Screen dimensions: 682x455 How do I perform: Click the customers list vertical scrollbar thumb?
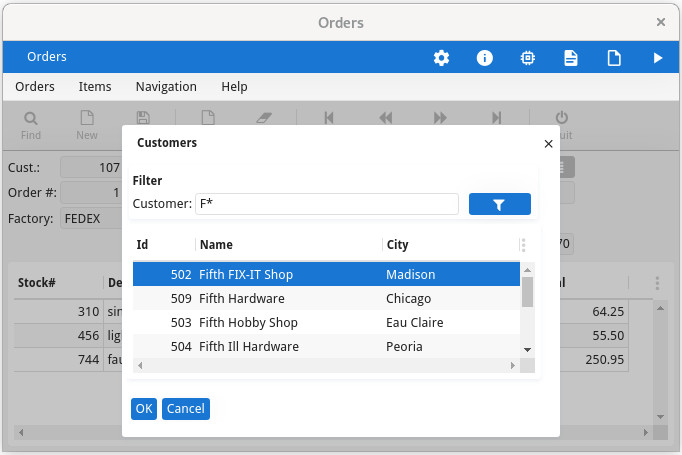point(527,292)
